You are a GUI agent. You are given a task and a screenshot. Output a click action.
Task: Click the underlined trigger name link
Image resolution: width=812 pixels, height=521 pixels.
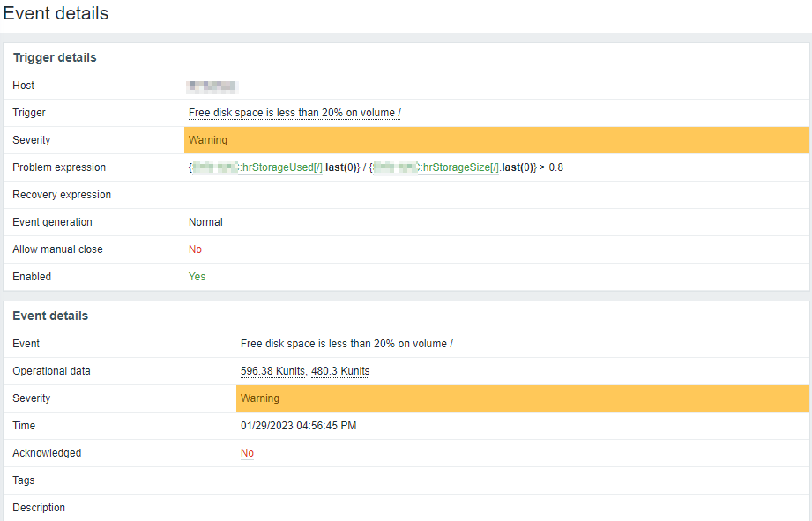[x=294, y=113]
